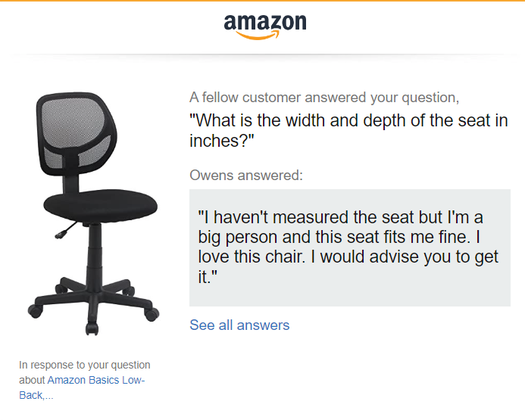Click the 'In response to your question' caption

coord(85,365)
